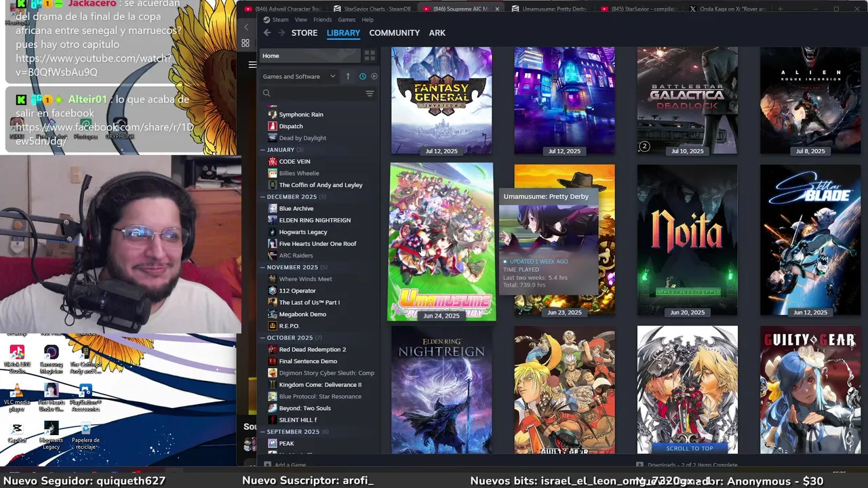
Task: Select CODE VEIN in the game list
Action: [x=294, y=161]
